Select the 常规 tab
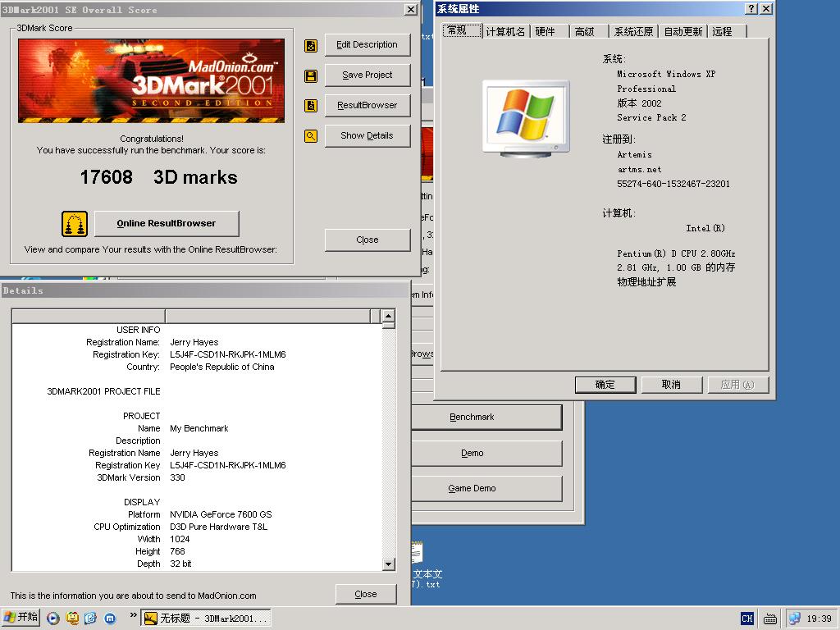 [x=462, y=30]
